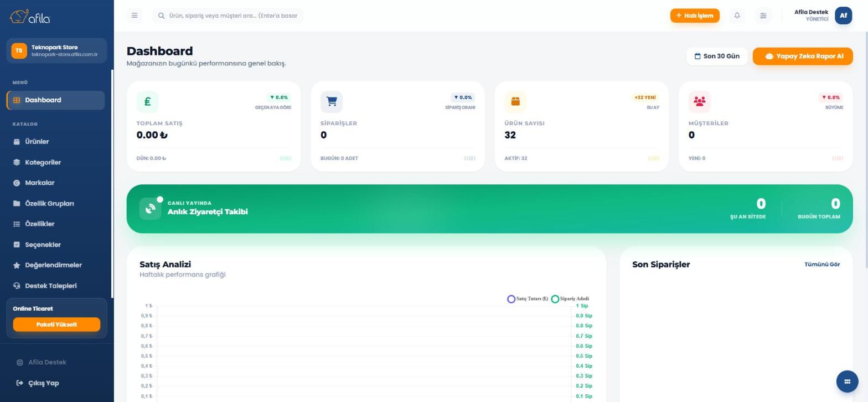Toggle Sipariş Adedi legend series
The height and width of the screenshot is (402, 868).
tap(570, 299)
